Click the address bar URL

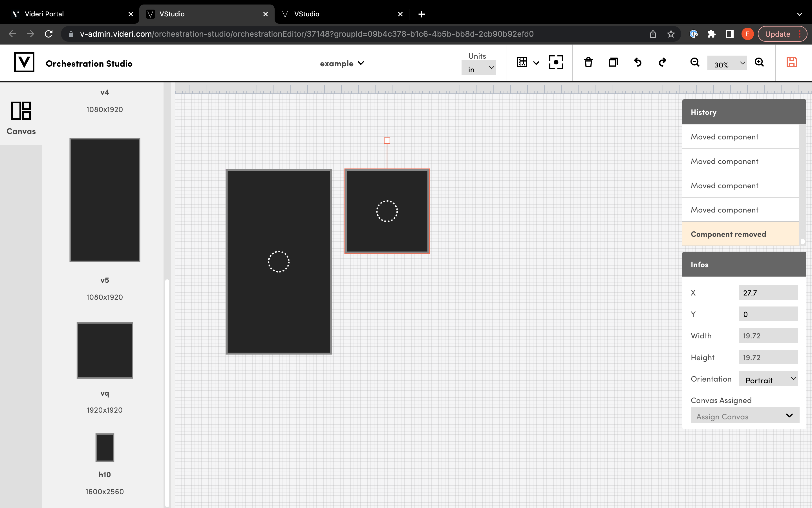pos(307,34)
